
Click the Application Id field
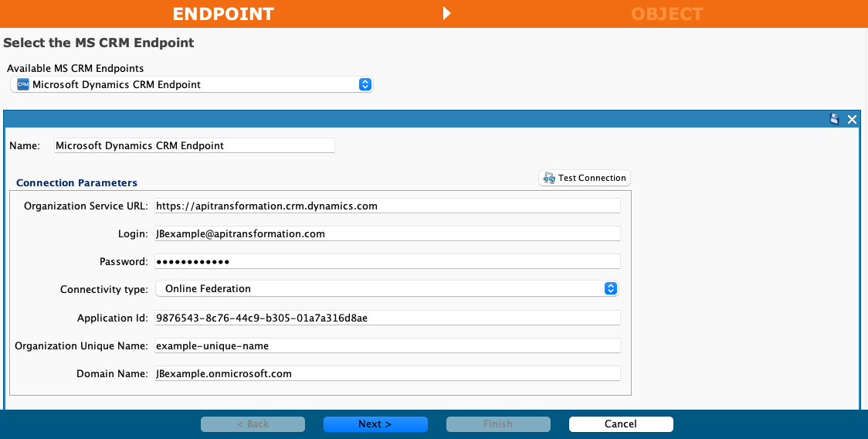[x=387, y=318]
